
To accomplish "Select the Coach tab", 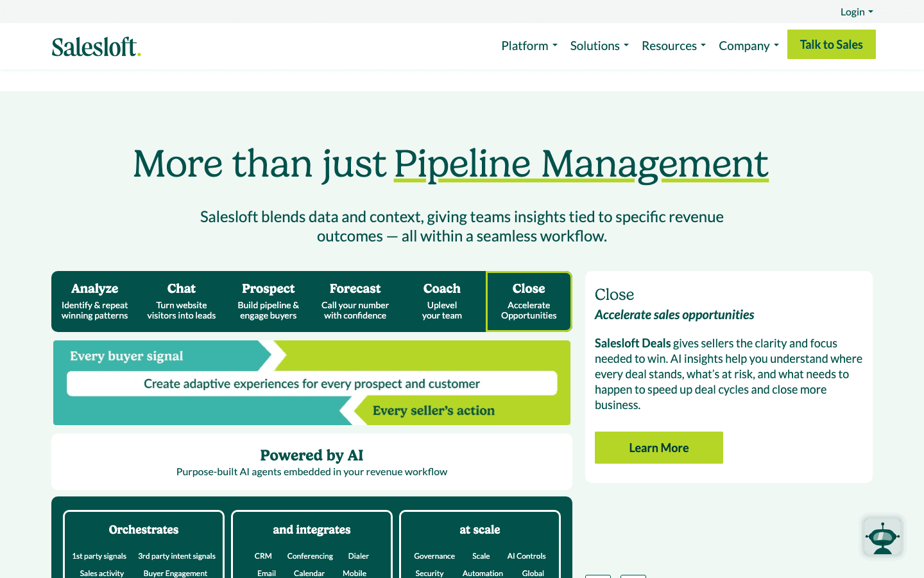I will [442, 301].
